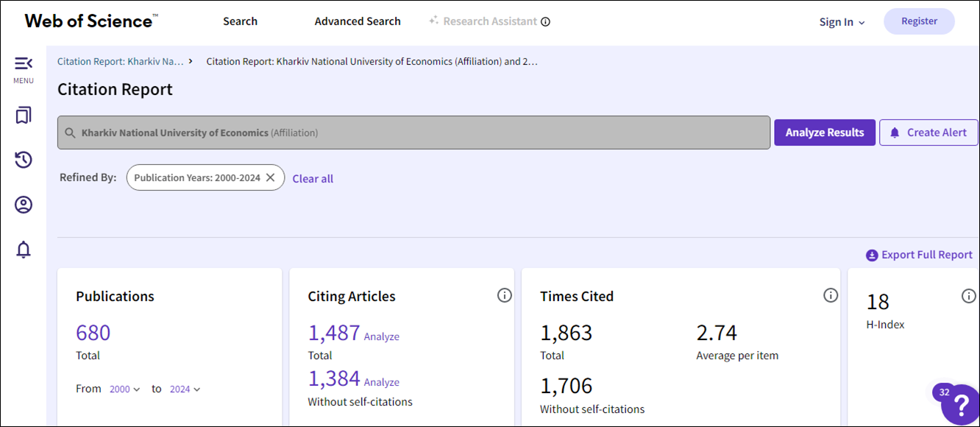This screenshot has width=980, height=427.
Task: Click the Times Cited info icon
Action: (831, 295)
